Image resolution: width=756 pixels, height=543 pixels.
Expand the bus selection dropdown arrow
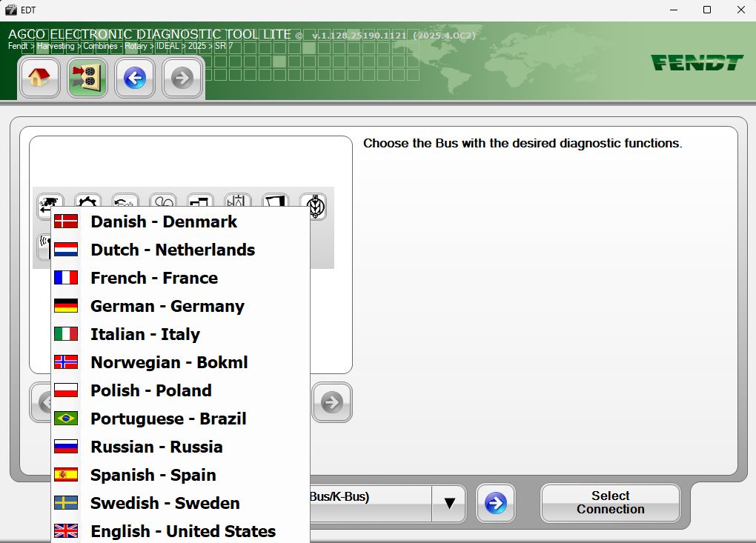point(449,504)
